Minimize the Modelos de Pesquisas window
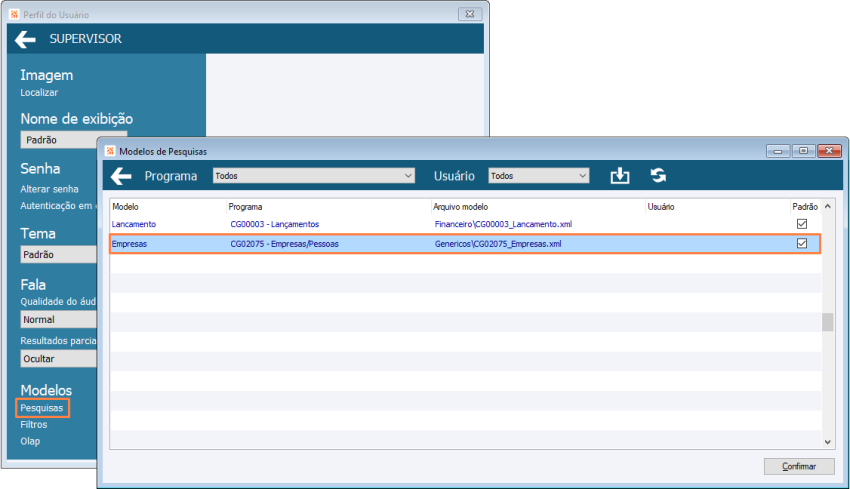 coord(778,151)
